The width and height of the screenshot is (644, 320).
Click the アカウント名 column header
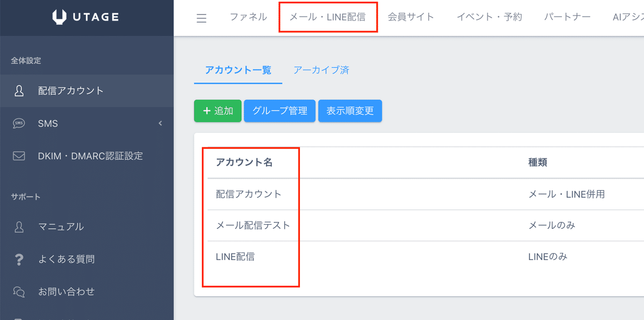(244, 162)
